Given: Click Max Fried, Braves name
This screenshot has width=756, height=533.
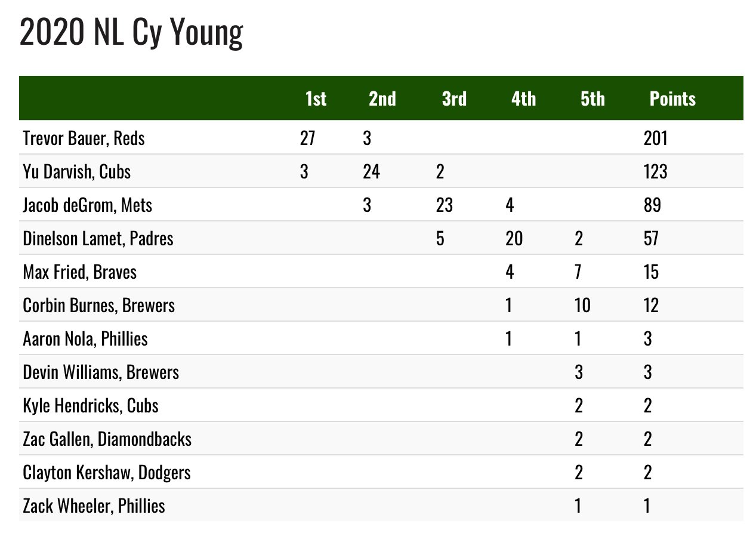Looking at the screenshot, I should [x=79, y=272].
